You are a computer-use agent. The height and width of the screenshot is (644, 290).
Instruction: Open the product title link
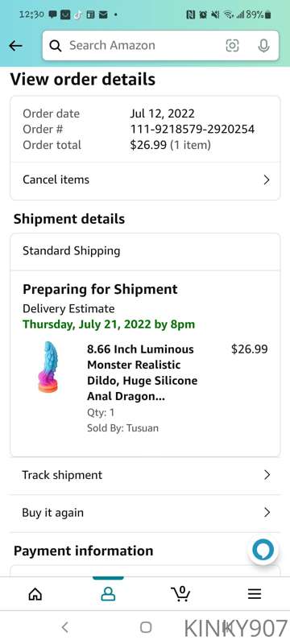[142, 373]
